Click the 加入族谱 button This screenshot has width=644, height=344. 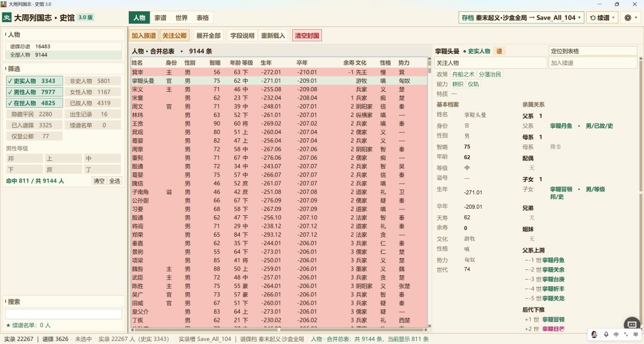(144, 36)
